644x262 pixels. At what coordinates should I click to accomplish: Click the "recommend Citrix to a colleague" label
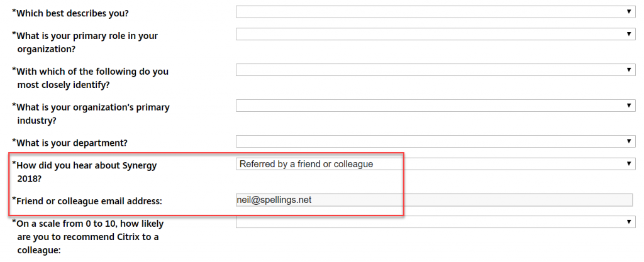click(88, 237)
